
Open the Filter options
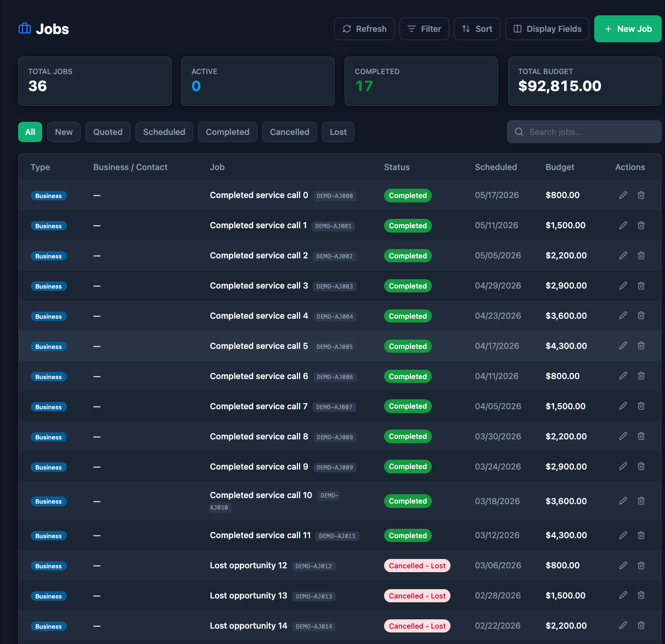click(424, 29)
